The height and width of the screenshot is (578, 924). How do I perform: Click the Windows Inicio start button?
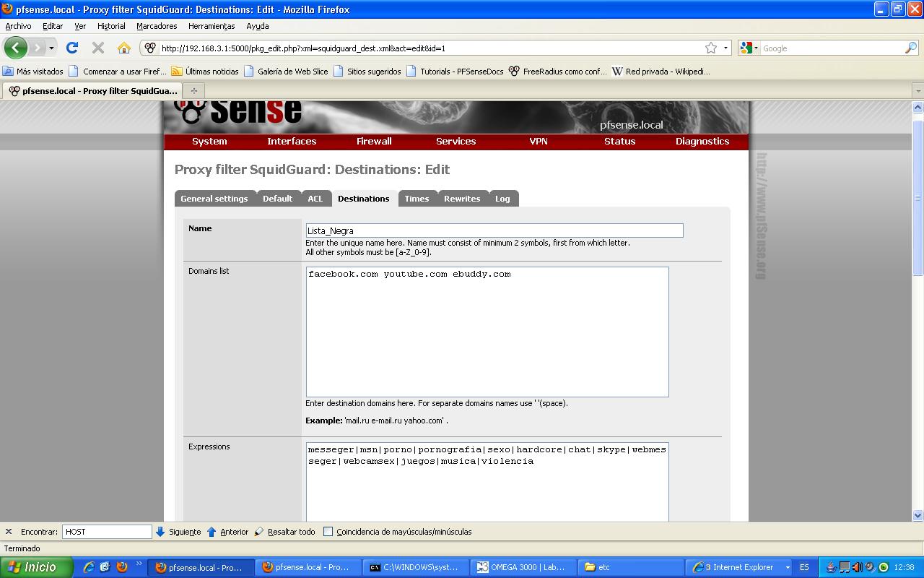pos(36,567)
